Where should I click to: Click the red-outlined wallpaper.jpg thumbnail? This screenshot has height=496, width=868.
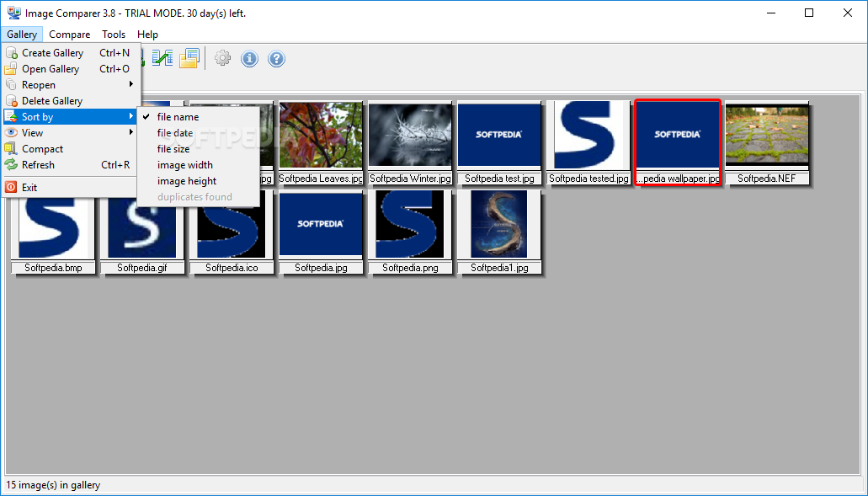[x=678, y=143]
